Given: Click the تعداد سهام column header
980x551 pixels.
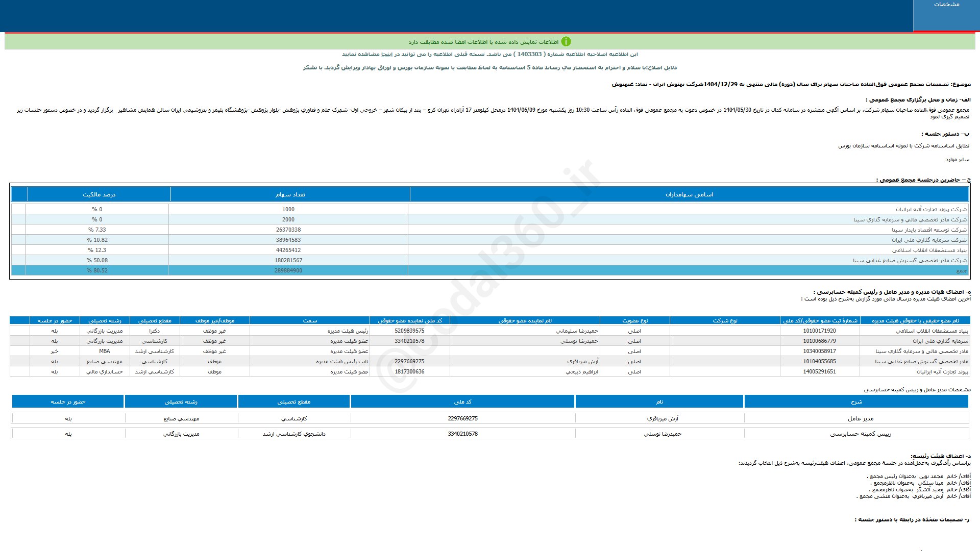Looking at the screenshot, I should 290,194.
